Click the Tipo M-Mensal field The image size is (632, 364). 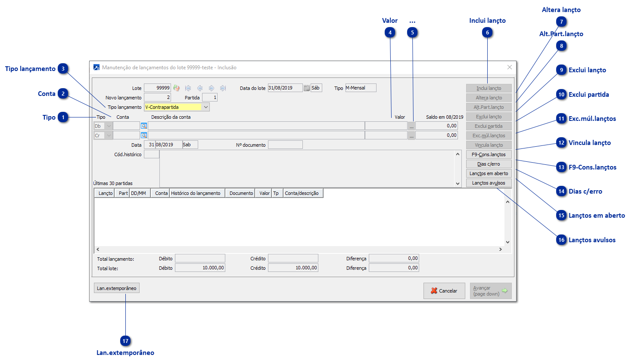(x=361, y=88)
